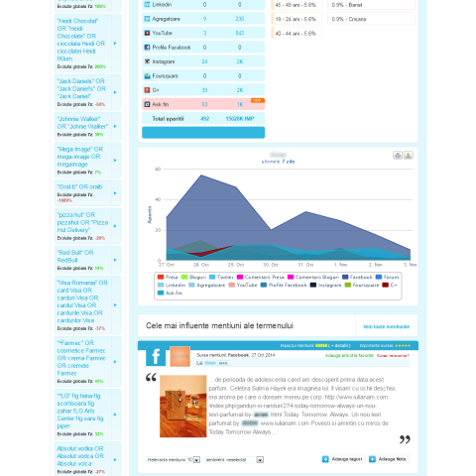
Task: Expand the "Red Bull" term arrow
Action: tap(115, 260)
